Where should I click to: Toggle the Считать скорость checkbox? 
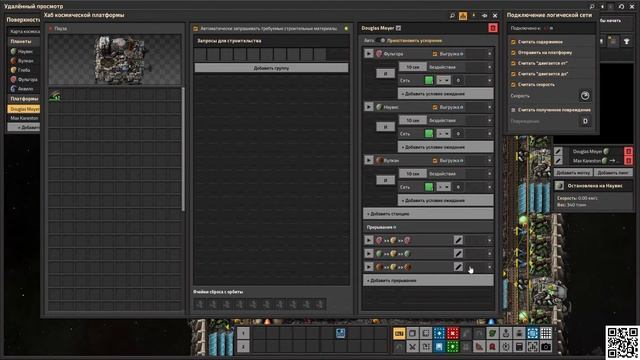tap(513, 84)
